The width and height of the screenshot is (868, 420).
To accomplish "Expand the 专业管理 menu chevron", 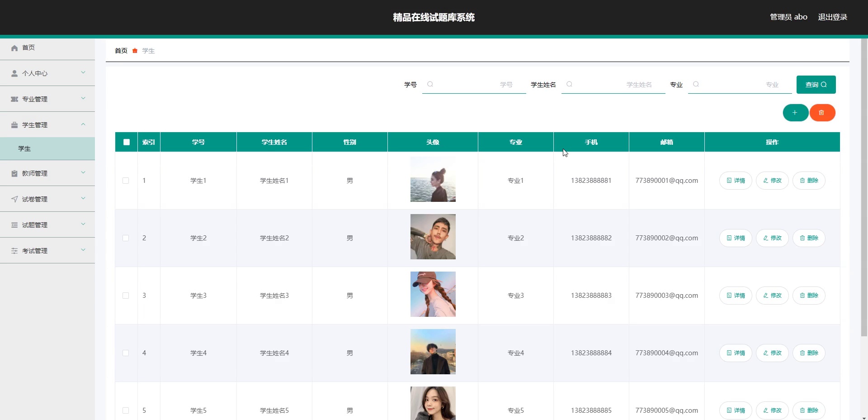I will click(83, 98).
